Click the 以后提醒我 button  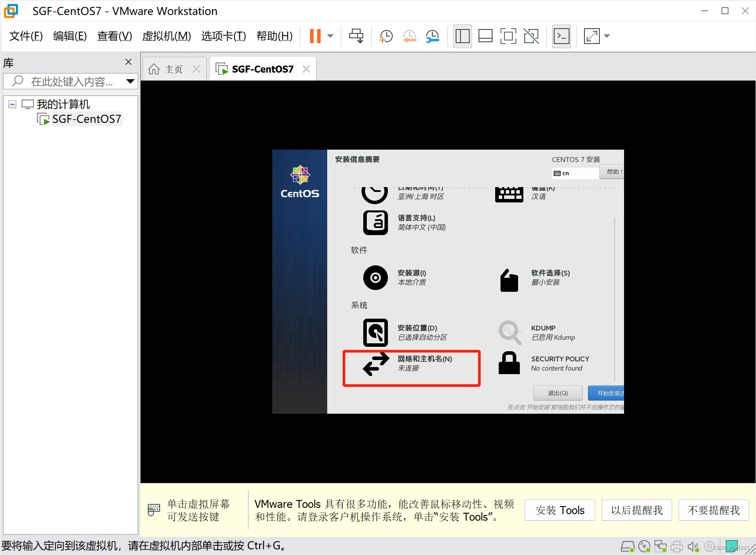click(636, 510)
